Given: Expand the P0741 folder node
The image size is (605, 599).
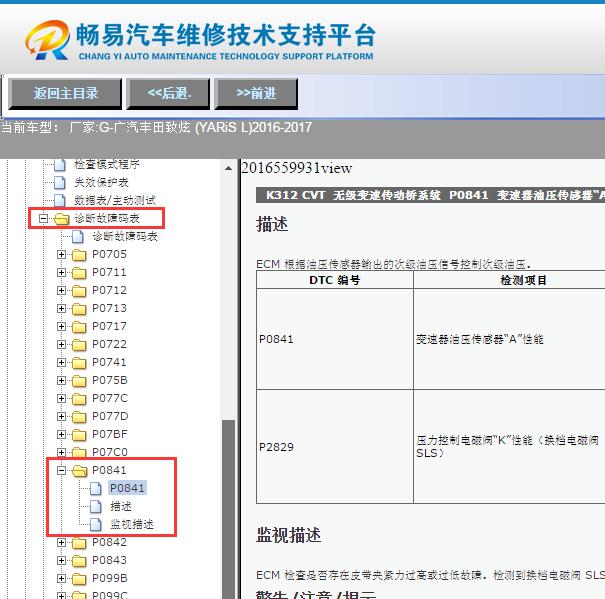Looking at the screenshot, I should (61, 362).
